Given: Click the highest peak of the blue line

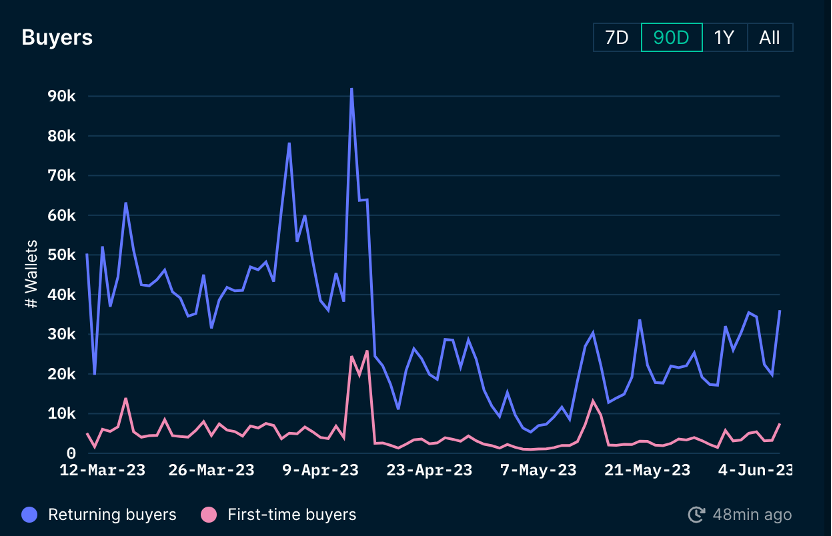Looking at the screenshot, I should [351, 89].
